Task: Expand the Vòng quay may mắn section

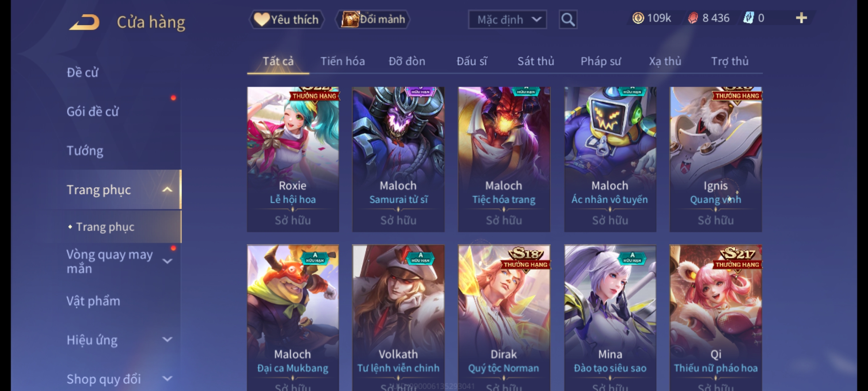Action: pyautogui.click(x=167, y=261)
